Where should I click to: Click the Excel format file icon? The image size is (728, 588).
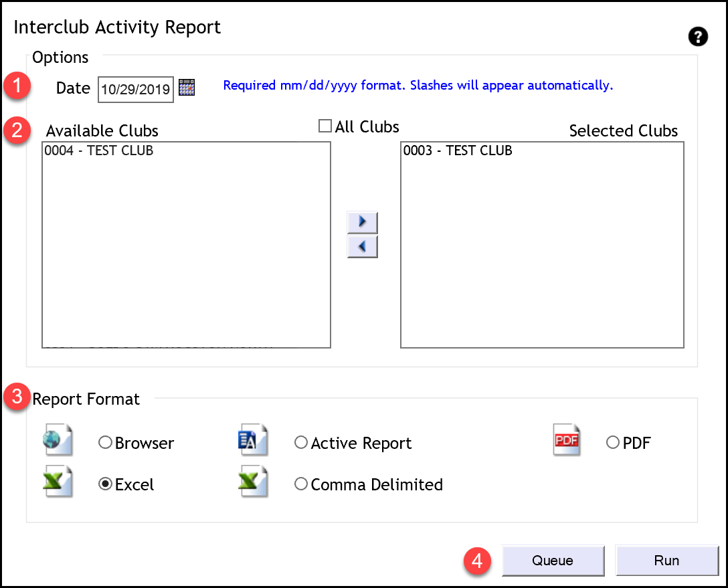(58, 482)
